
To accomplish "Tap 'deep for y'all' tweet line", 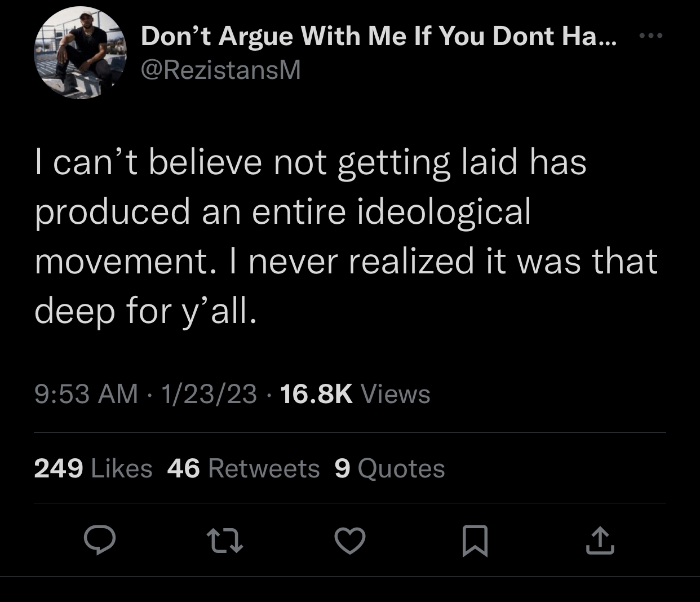I will [145, 312].
